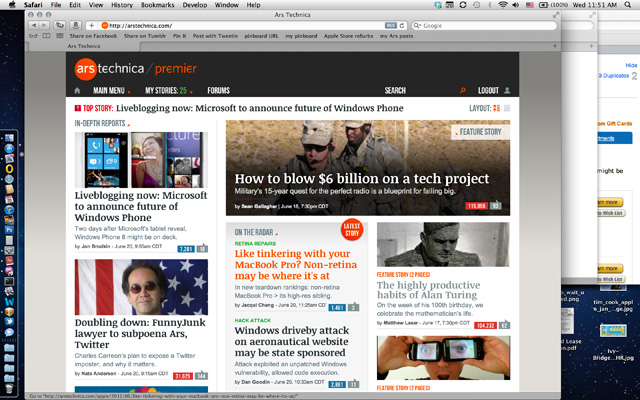This screenshot has width=640, height=400.
Task: Click the orange search magnifier on Ars nav
Action: (462, 91)
